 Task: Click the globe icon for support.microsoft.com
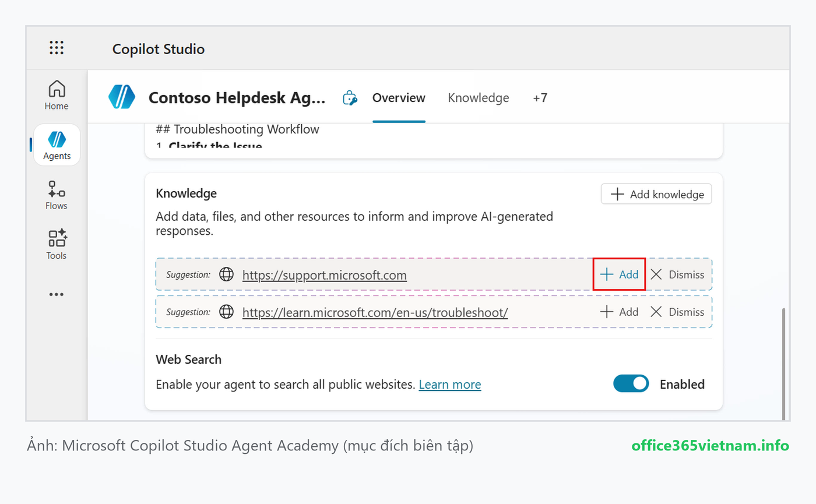point(226,274)
